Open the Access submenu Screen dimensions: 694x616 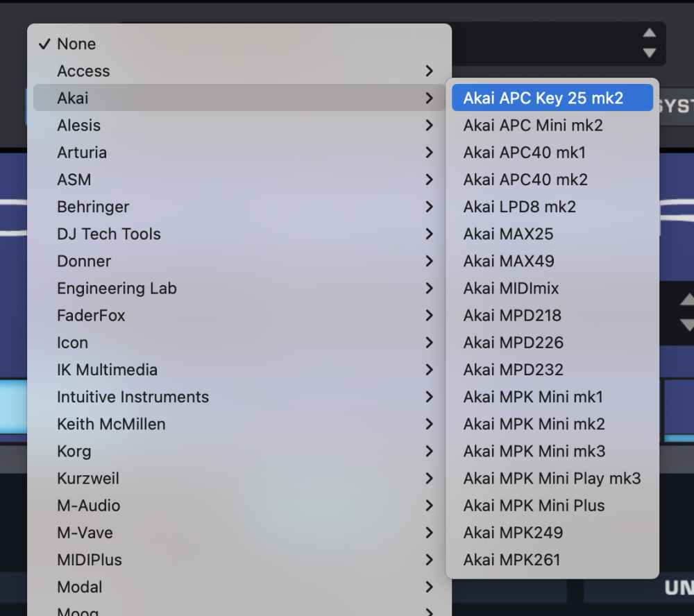tap(239, 71)
